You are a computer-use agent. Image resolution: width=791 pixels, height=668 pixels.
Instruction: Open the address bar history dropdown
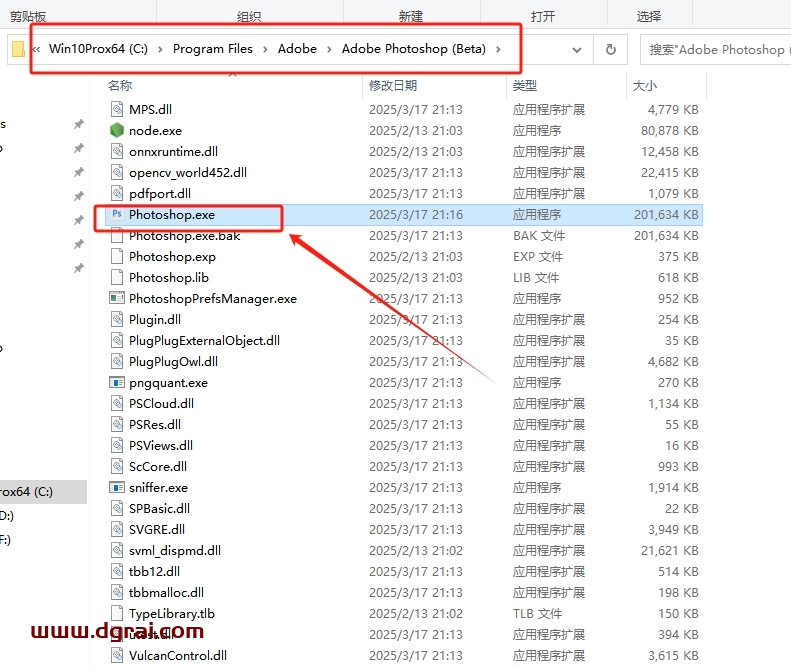pyautogui.click(x=577, y=49)
